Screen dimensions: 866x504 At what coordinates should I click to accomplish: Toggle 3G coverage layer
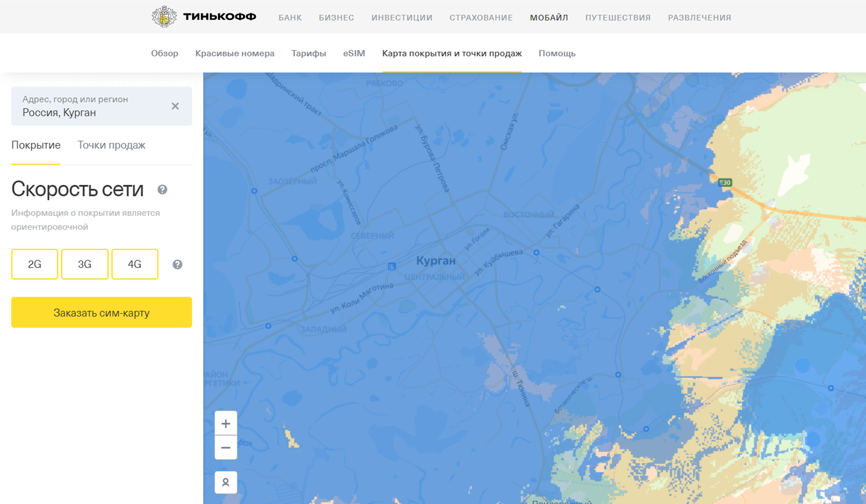[x=84, y=264]
